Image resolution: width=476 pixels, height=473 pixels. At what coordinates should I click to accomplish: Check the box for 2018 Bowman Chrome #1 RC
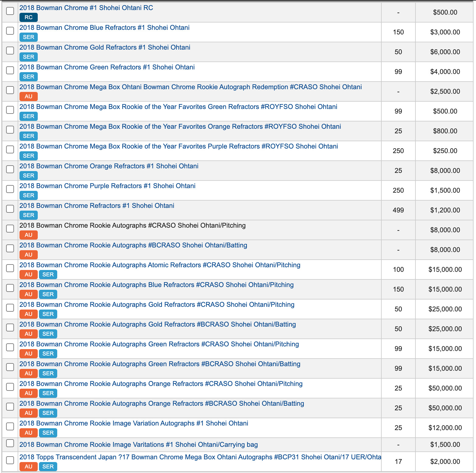point(10,11)
